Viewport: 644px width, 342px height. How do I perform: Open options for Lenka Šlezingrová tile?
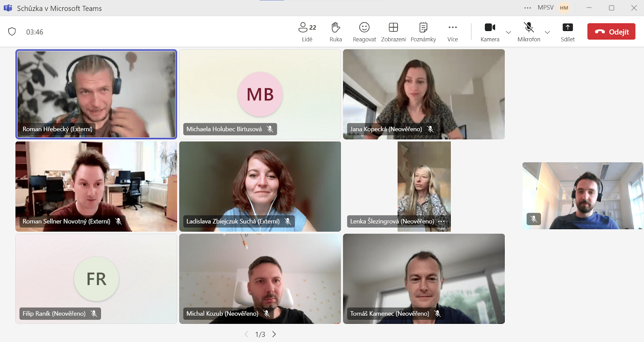pyautogui.click(x=442, y=222)
